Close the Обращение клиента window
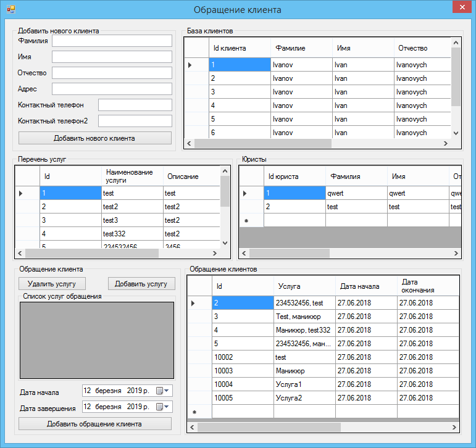This screenshot has height=448, width=476. point(462,7)
